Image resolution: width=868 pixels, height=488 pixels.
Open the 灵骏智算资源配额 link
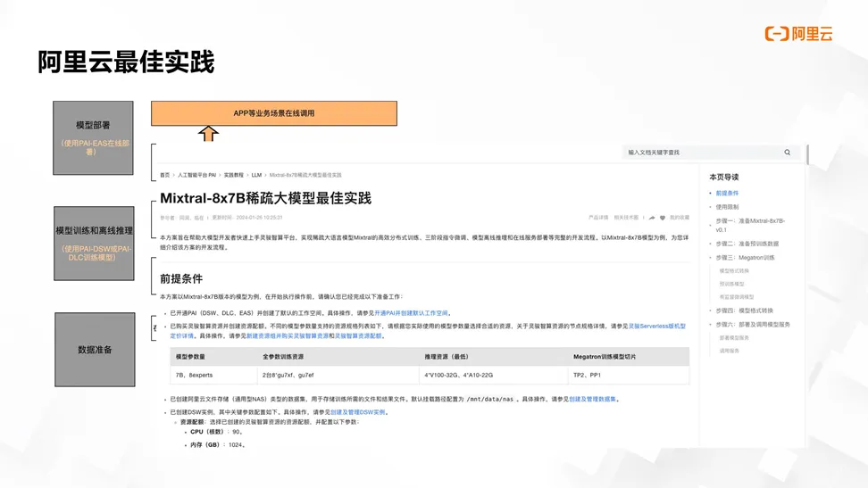pos(358,335)
